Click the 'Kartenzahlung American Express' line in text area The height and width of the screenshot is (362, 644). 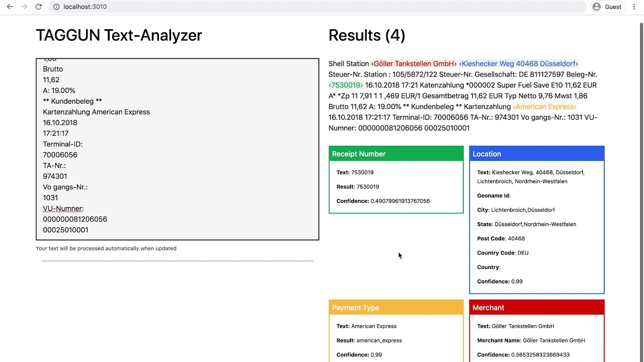point(97,112)
